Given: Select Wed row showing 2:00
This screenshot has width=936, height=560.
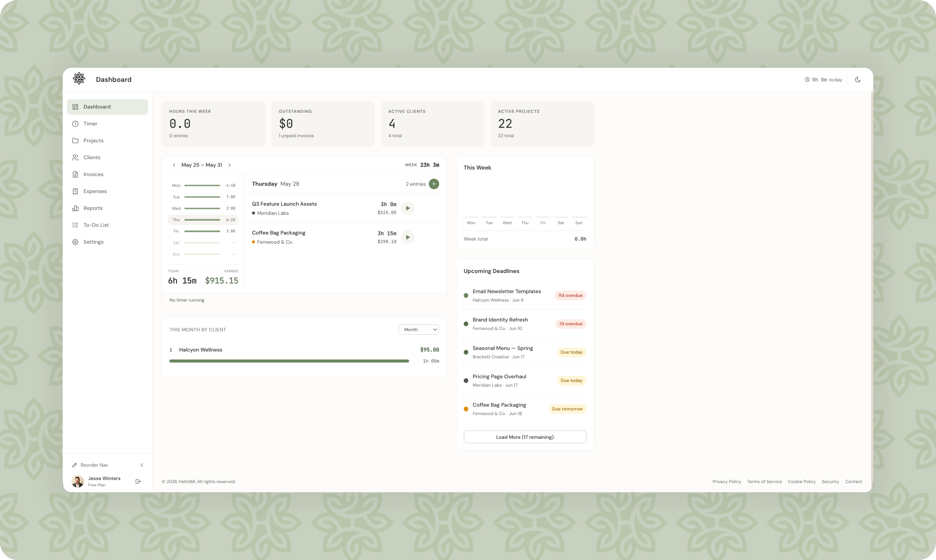Looking at the screenshot, I should (x=203, y=208).
